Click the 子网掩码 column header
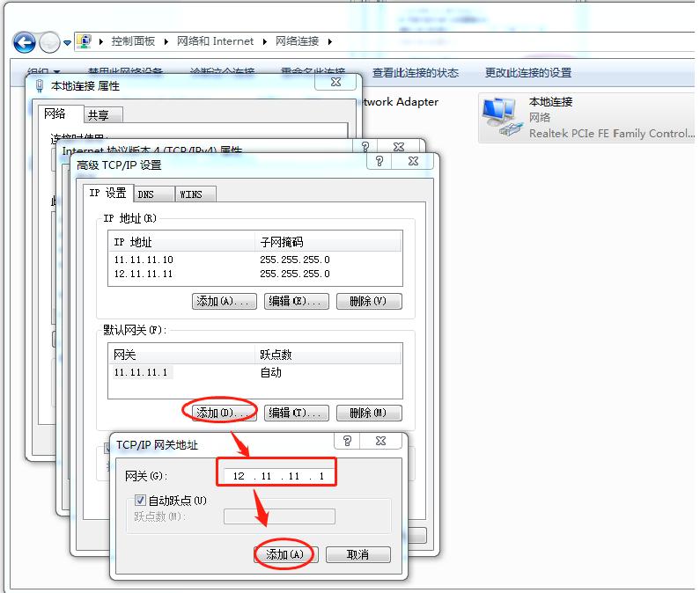Image resolution: width=700 pixels, height=593 pixels. 328,242
